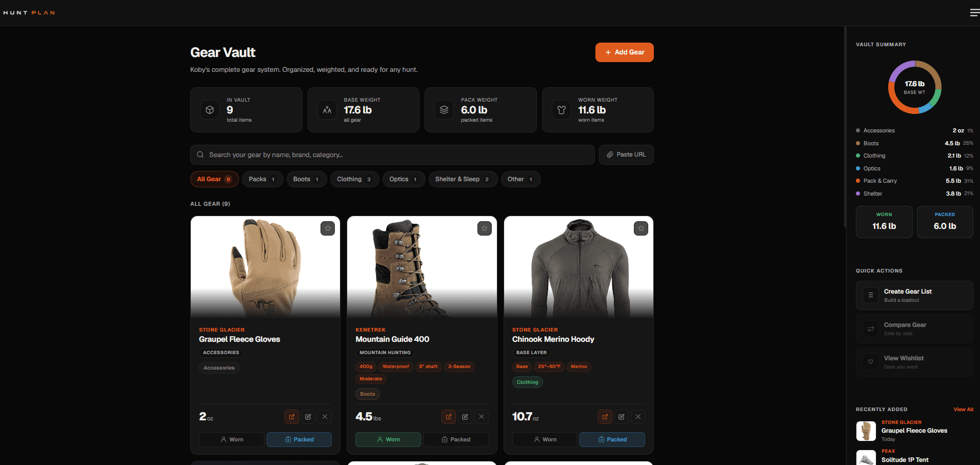
Task: Click the Packed 6.0 lb summary card
Action: click(945, 222)
